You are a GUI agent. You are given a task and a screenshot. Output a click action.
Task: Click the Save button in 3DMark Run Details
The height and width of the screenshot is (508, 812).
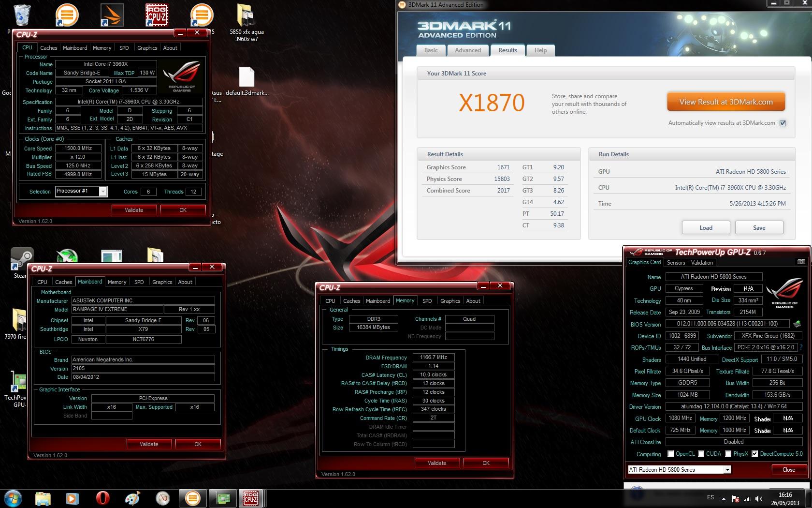(759, 228)
